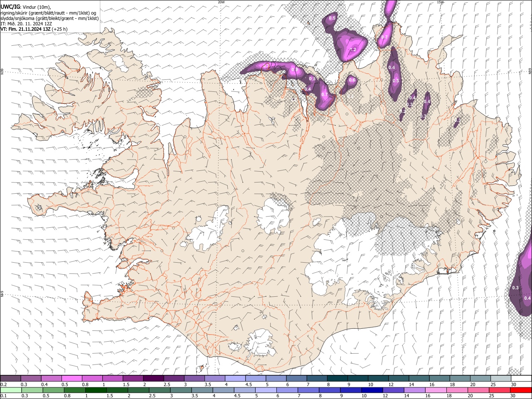Image resolution: width=532 pixels, height=399 pixels.
Task: Click the darkest purple 1.5–2 snow legend swatch
Action: (153, 378)
